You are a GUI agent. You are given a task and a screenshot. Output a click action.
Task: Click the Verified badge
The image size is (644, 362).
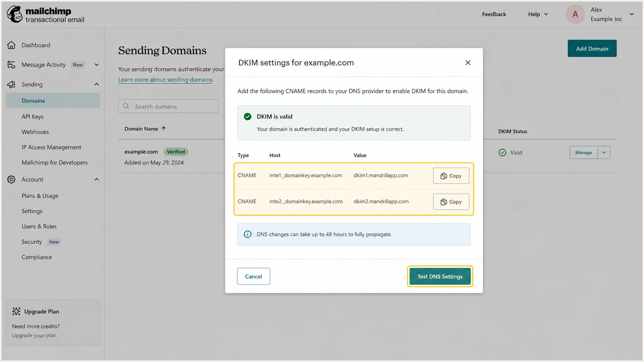click(x=176, y=152)
